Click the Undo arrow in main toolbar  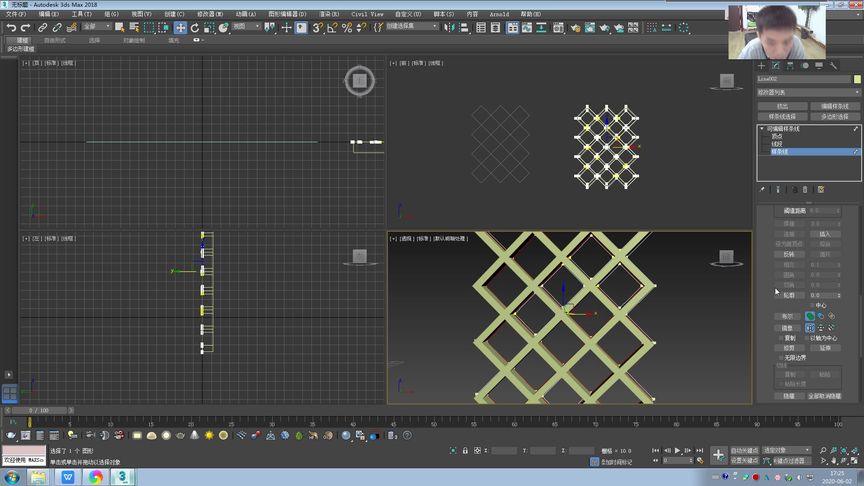pyautogui.click(x=11, y=27)
